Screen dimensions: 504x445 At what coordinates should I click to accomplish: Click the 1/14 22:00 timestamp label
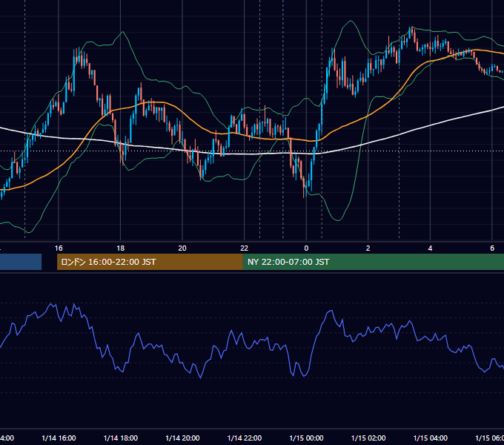[x=245, y=438]
